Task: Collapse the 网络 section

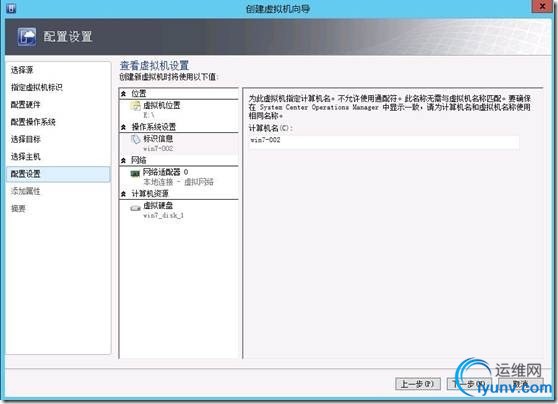Action: 123,161
